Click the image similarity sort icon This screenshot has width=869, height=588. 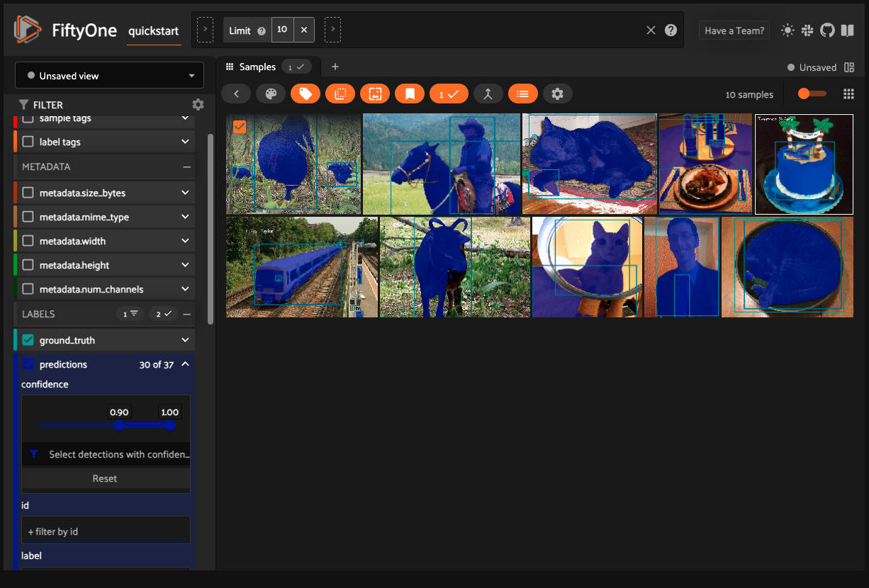click(375, 94)
